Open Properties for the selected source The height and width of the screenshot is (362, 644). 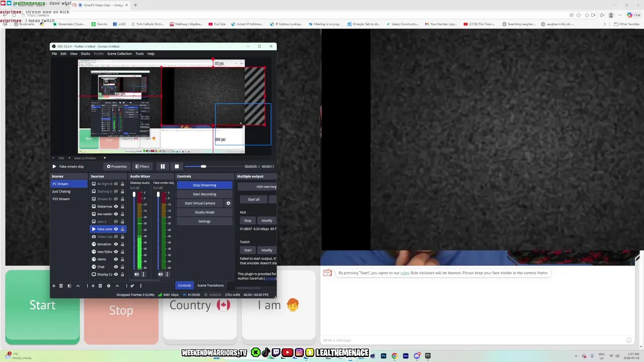click(x=117, y=166)
